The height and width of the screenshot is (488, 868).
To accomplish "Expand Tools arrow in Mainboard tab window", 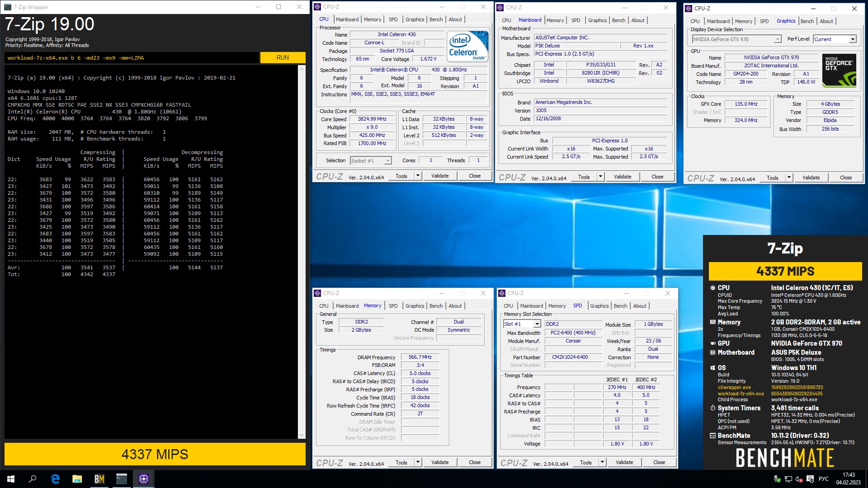I will point(600,177).
